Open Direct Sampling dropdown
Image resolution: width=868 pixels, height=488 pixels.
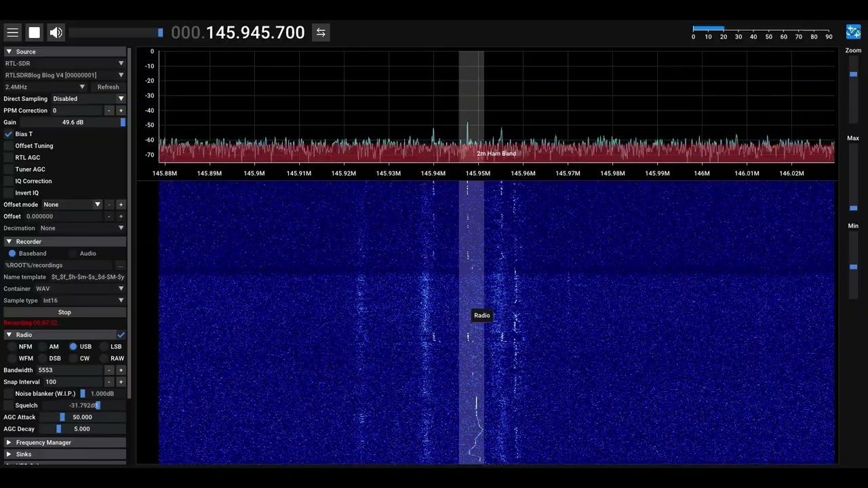coord(88,98)
